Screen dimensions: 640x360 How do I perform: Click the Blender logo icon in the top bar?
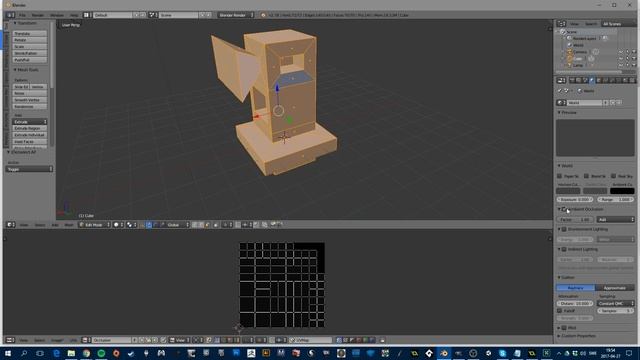click(x=263, y=15)
